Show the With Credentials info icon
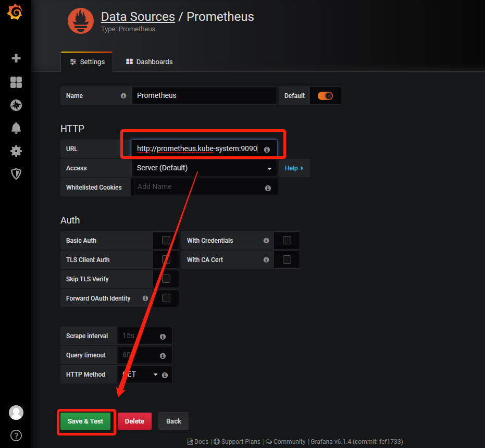 pos(266,240)
